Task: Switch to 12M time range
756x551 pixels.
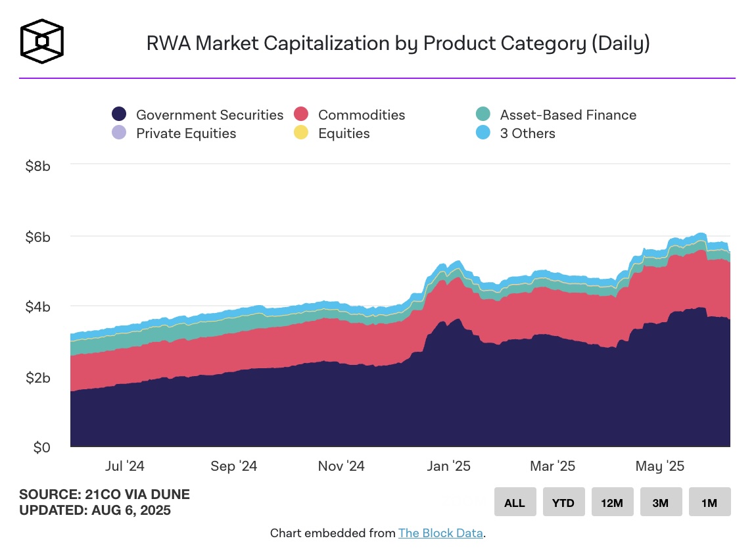Action: pyautogui.click(x=612, y=502)
